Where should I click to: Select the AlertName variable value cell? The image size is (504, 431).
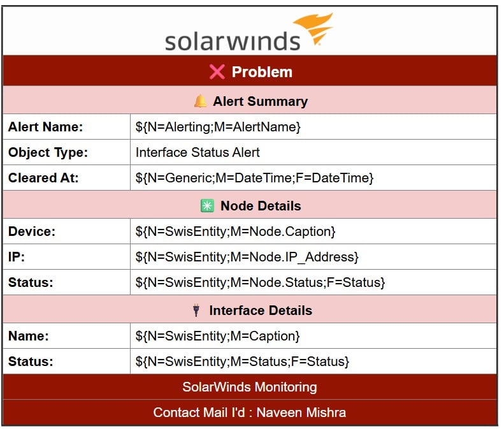[x=313, y=127]
